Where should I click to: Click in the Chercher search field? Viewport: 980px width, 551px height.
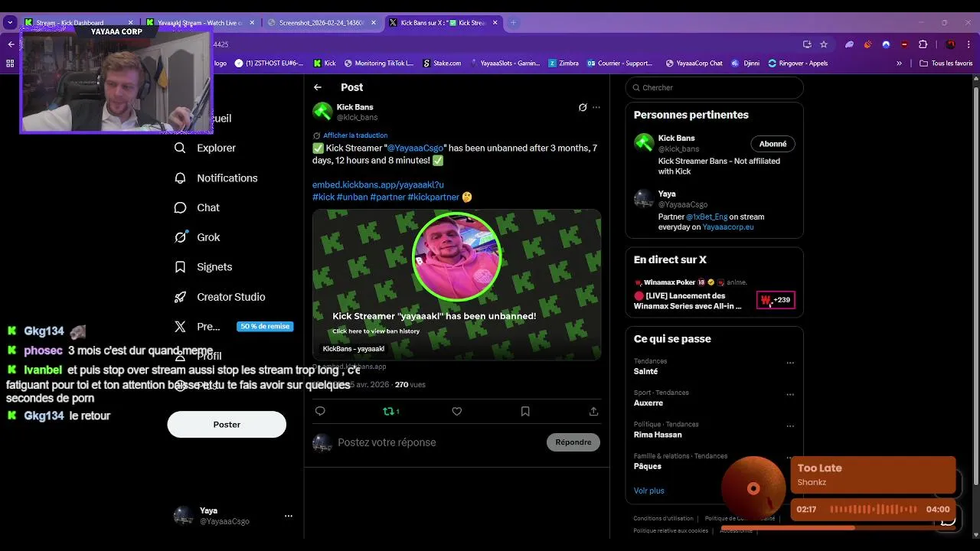[x=714, y=88]
